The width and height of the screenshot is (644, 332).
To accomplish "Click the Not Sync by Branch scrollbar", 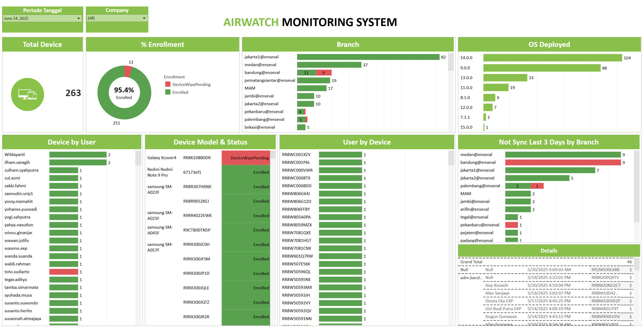I will [x=636, y=186].
